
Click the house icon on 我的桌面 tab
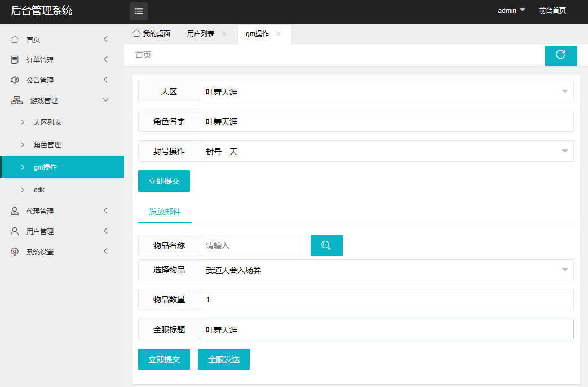coord(136,33)
